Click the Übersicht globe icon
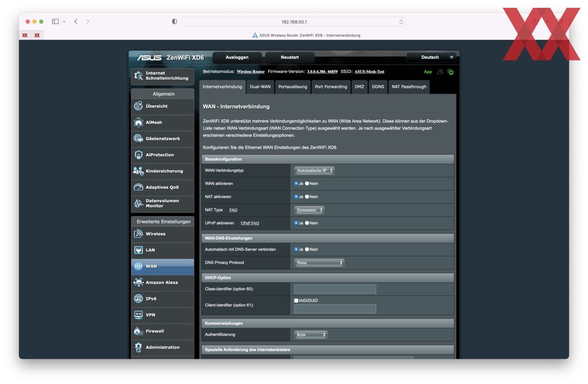 (138, 106)
